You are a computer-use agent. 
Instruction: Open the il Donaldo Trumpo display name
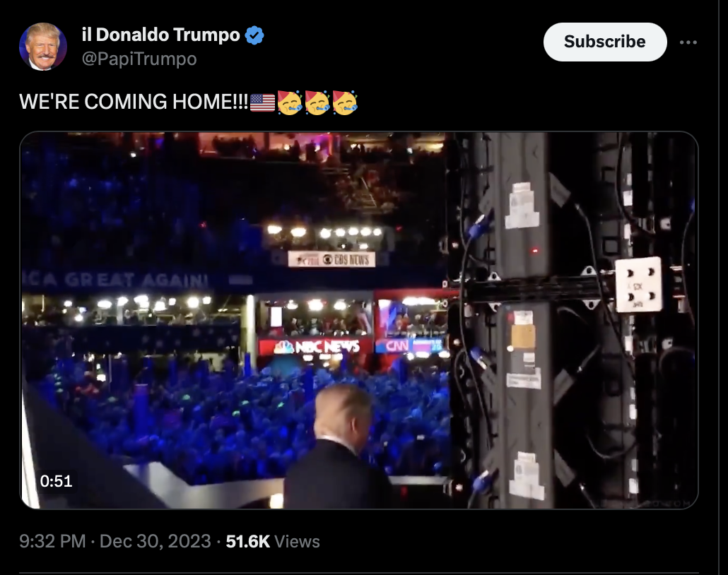160,35
